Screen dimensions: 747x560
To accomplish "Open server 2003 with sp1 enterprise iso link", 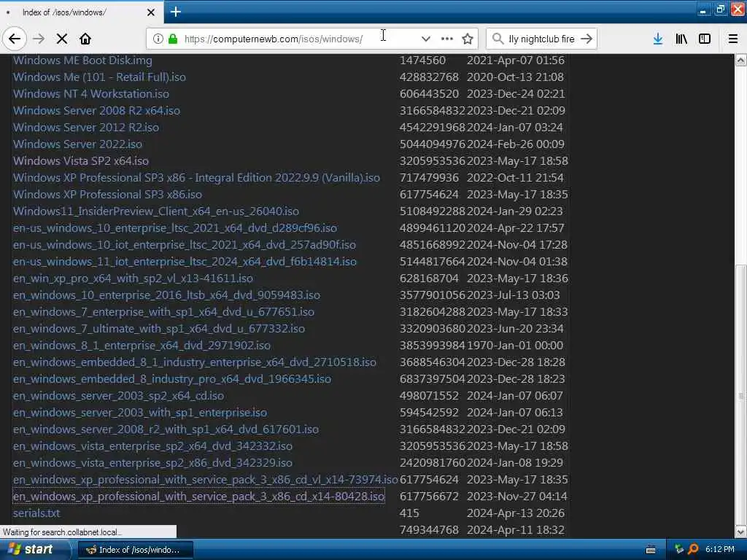I will tap(139, 413).
